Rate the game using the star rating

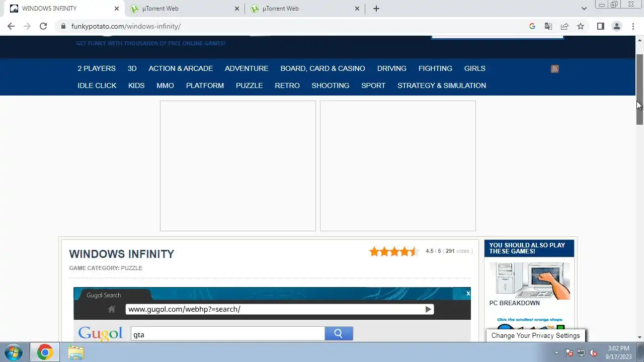click(x=394, y=251)
